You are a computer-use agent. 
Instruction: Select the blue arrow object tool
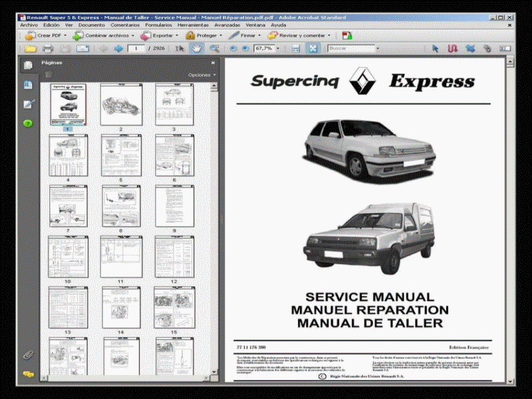(436, 49)
